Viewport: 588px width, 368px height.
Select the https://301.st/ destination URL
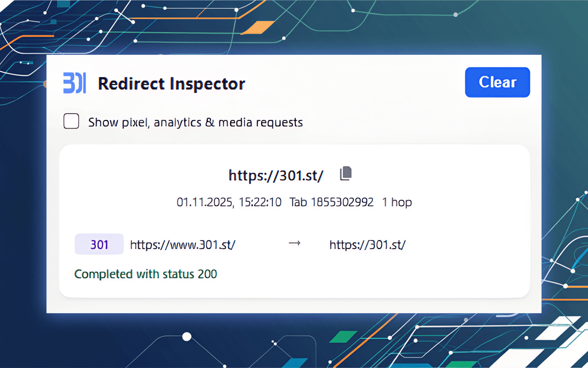click(x=367, y=244)
